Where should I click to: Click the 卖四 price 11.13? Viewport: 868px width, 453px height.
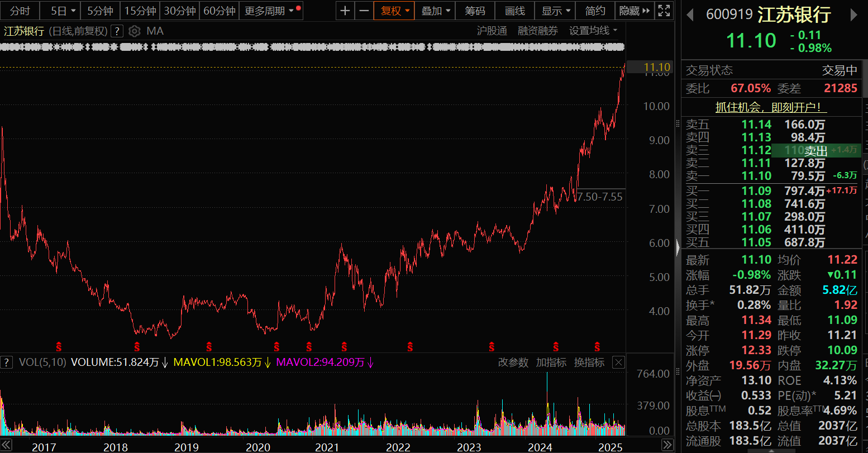[x=756, y=137]
